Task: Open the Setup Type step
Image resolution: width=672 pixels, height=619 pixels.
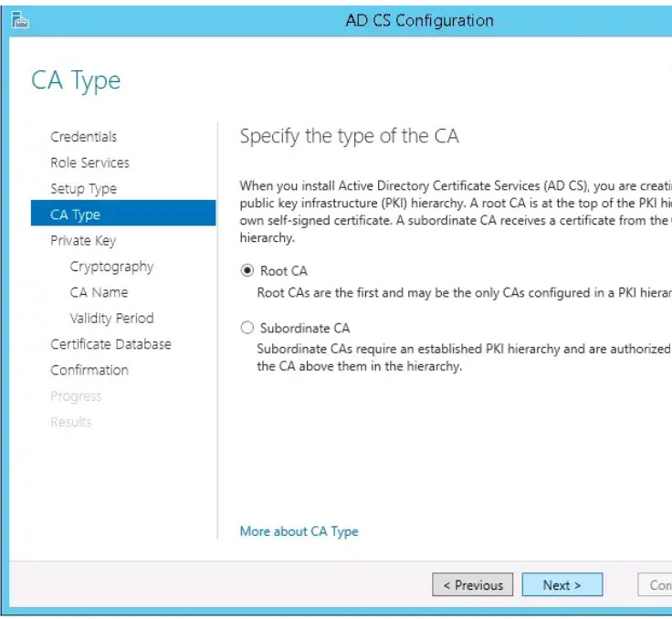Action: [x=84, y=189]
